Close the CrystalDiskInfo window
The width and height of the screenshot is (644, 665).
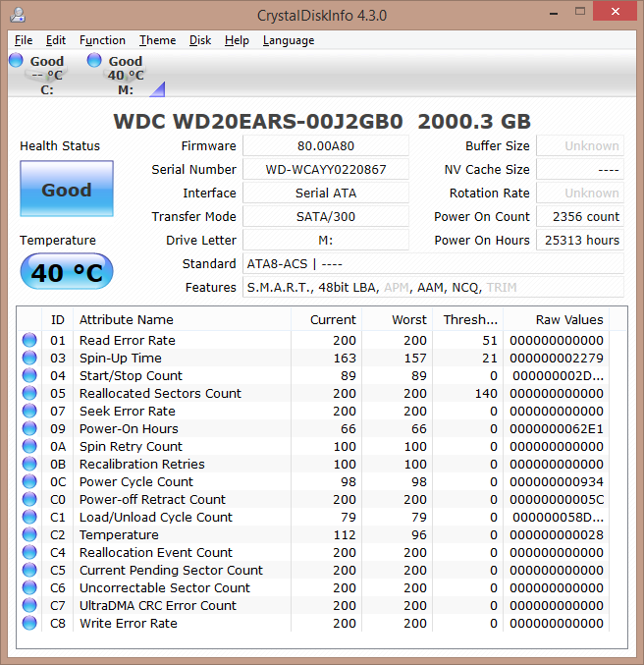click(616, 12)
